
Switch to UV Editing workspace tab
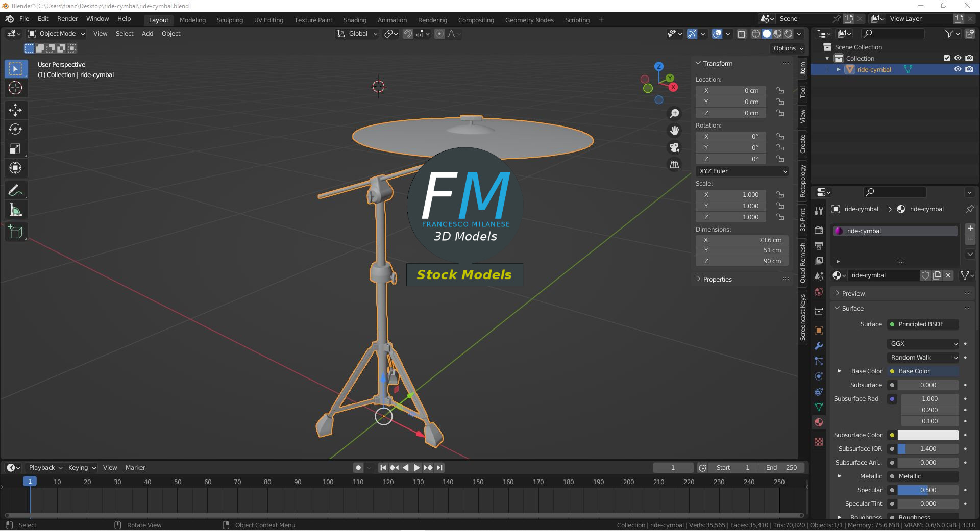tap(268, 20)
